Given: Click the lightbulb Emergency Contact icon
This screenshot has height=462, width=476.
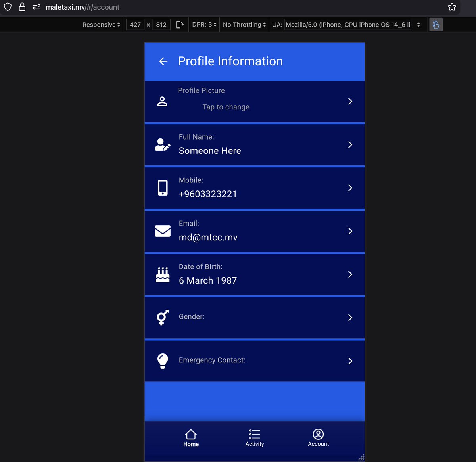Looking at the screenshot, I should pyautogui.click(x=163, y=361).
